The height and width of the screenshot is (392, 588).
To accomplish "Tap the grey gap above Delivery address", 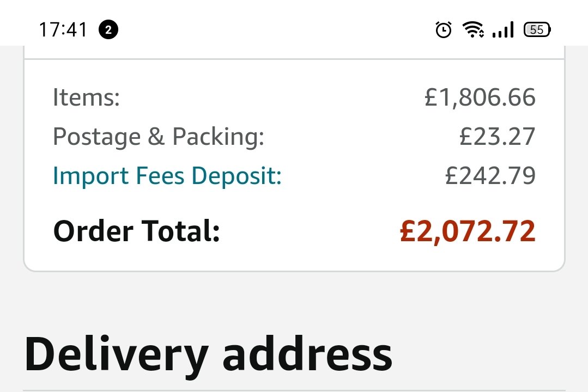I will click(x=294, y=300).
